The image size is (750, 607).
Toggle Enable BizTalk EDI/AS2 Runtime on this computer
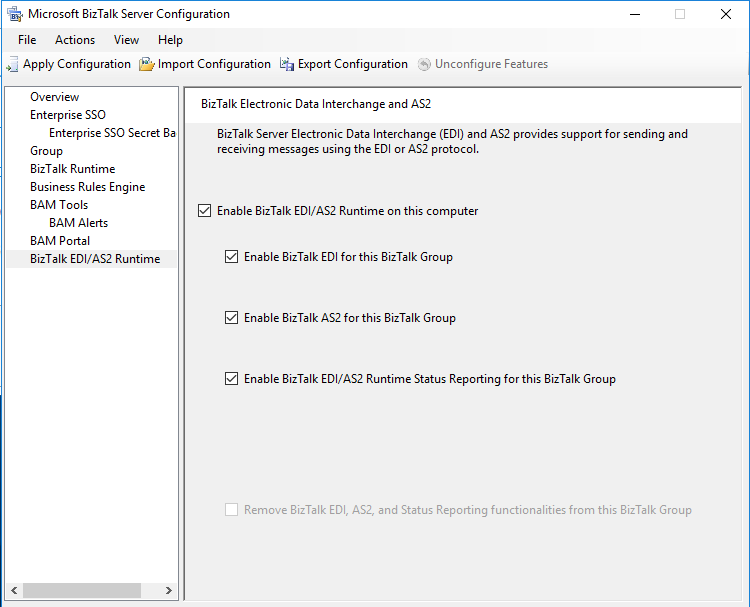click(x=205, y=211)
